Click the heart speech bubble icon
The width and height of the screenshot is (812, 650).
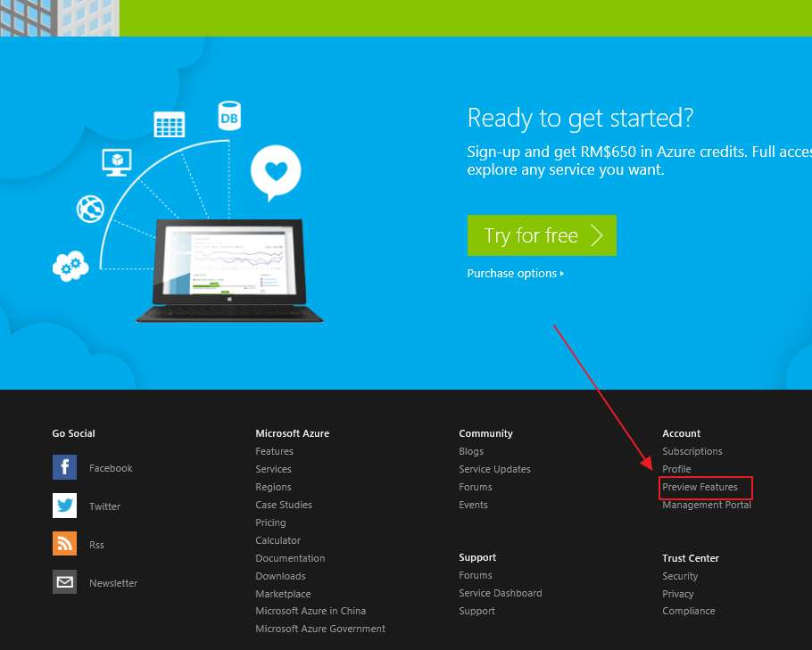tap(276, 173)
